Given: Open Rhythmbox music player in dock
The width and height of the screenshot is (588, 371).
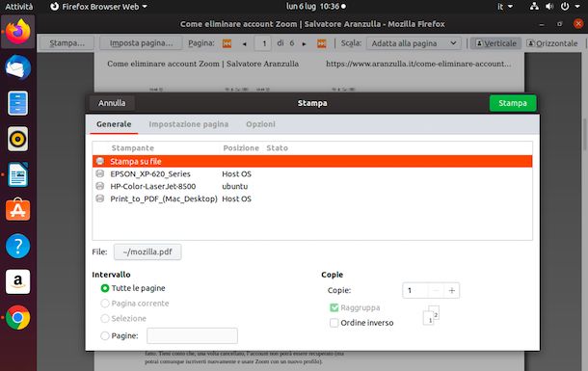Looking at the screenshot, I should coord(17,139).
